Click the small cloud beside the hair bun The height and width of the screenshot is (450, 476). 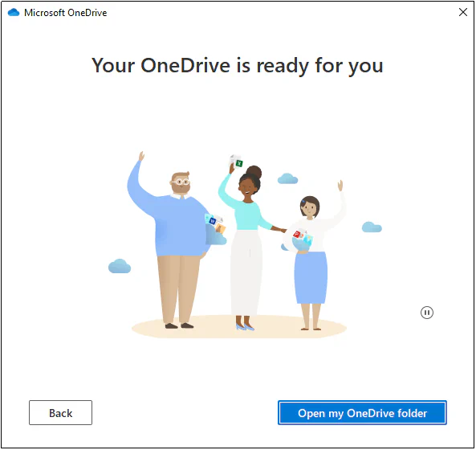point(287,178)
